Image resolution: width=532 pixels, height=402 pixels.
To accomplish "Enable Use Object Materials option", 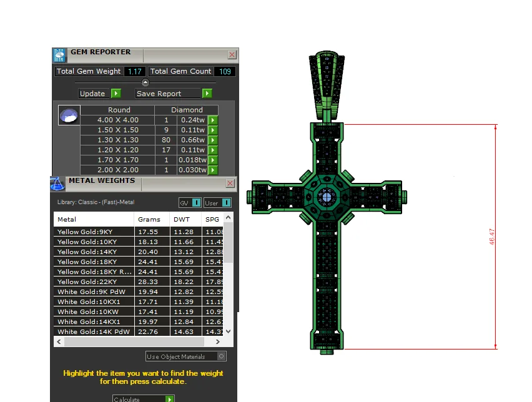I will pyautogui.click(x=221, y=356).
